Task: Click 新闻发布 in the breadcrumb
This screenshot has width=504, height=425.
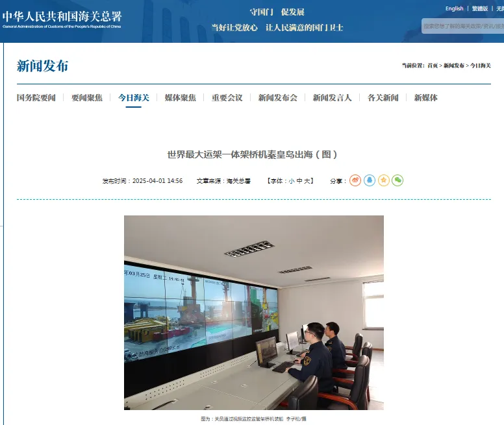Action: click(x=454, y=66)
